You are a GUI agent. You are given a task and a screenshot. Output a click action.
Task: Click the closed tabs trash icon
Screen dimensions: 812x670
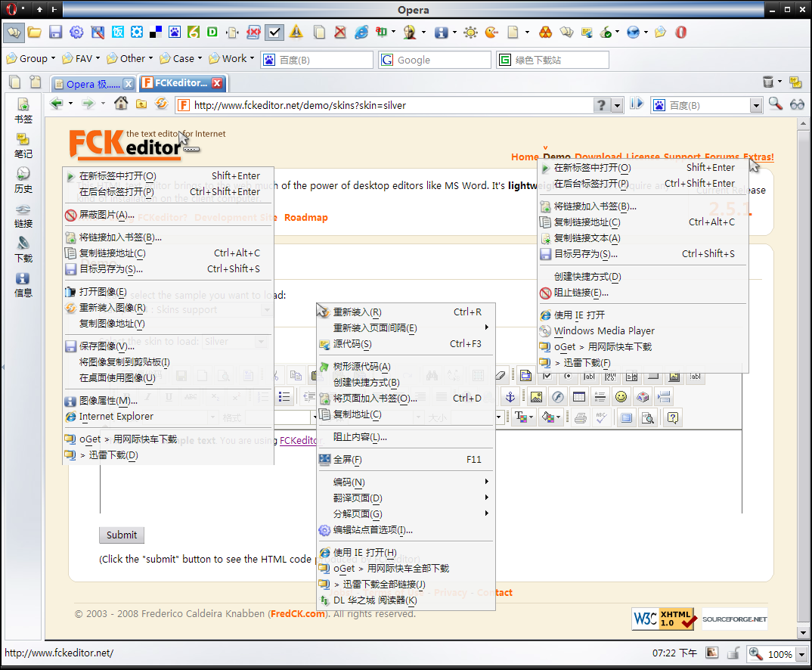(768, 81)
